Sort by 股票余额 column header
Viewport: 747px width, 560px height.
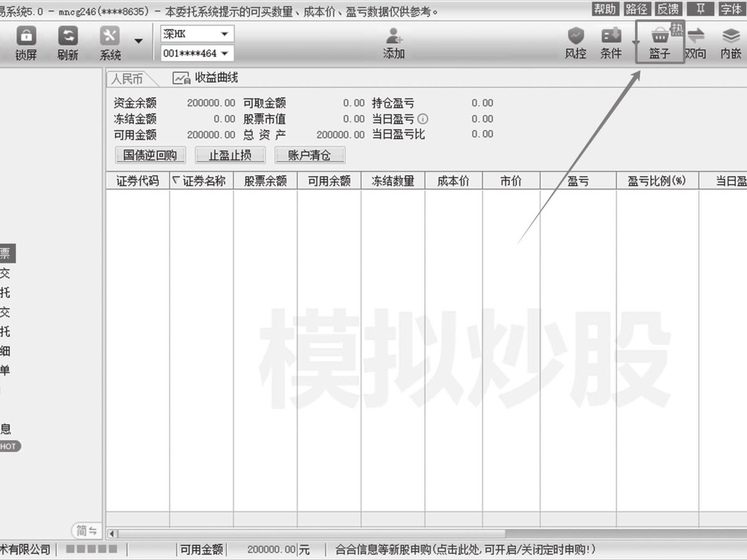click(265, 181)
